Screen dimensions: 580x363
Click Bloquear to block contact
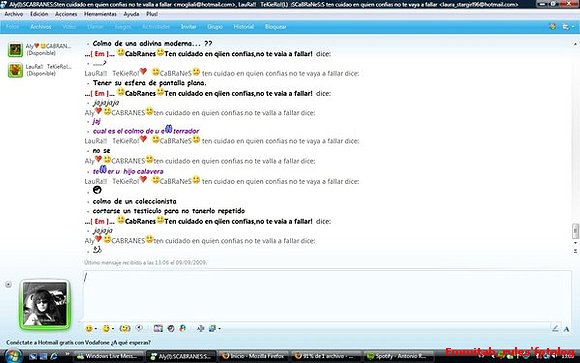pyautogui.click(x=276, y=27)
